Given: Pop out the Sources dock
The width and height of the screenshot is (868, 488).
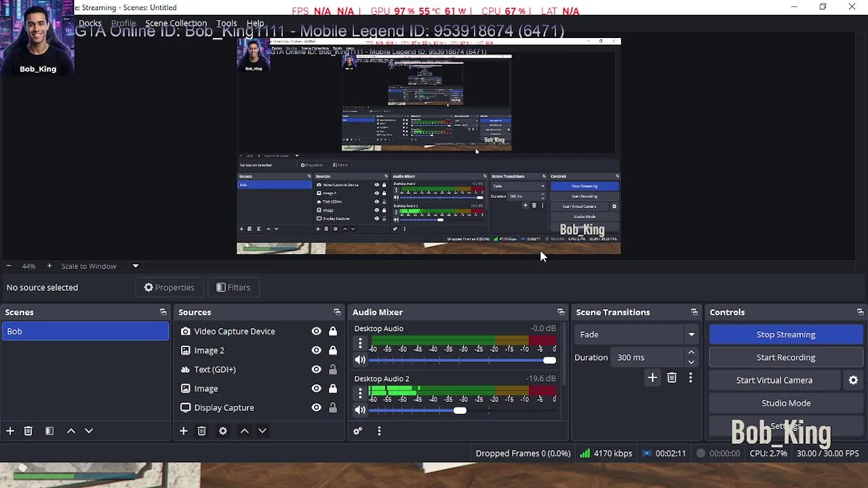Looking at the screenshot, I should pyautogui.click(x=337, y=312).
